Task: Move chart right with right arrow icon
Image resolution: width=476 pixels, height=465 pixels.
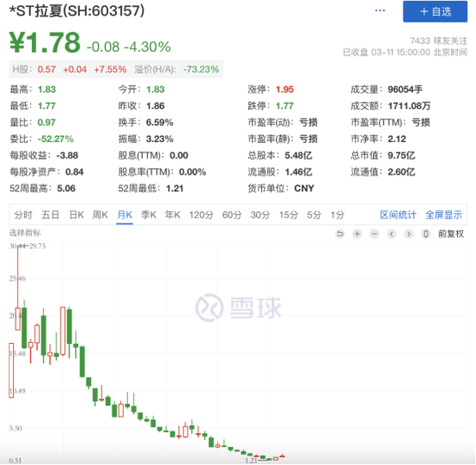Action: (x=408, y=234)
